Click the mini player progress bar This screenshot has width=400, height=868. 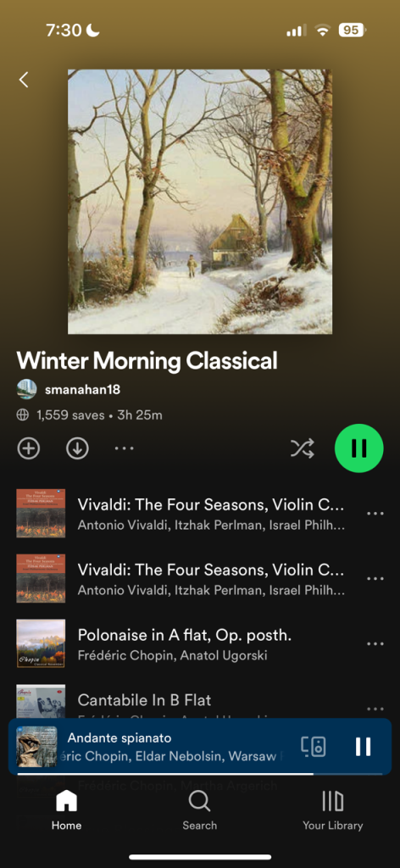200,774
